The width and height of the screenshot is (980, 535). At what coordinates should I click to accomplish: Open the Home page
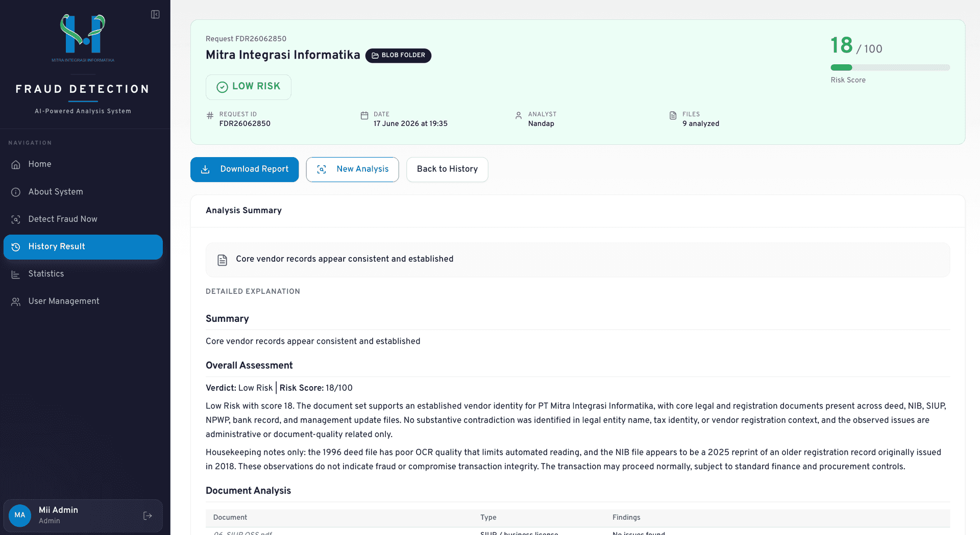[83, 164]
